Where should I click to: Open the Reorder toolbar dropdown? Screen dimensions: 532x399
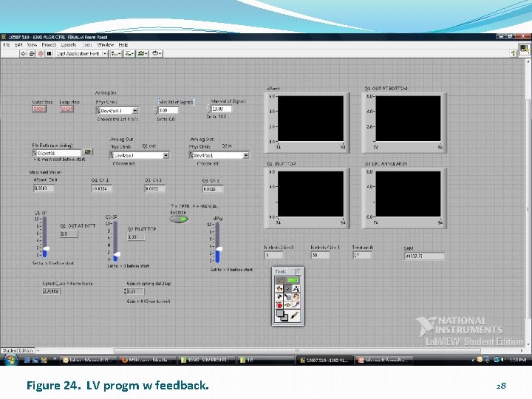[157, 54]
